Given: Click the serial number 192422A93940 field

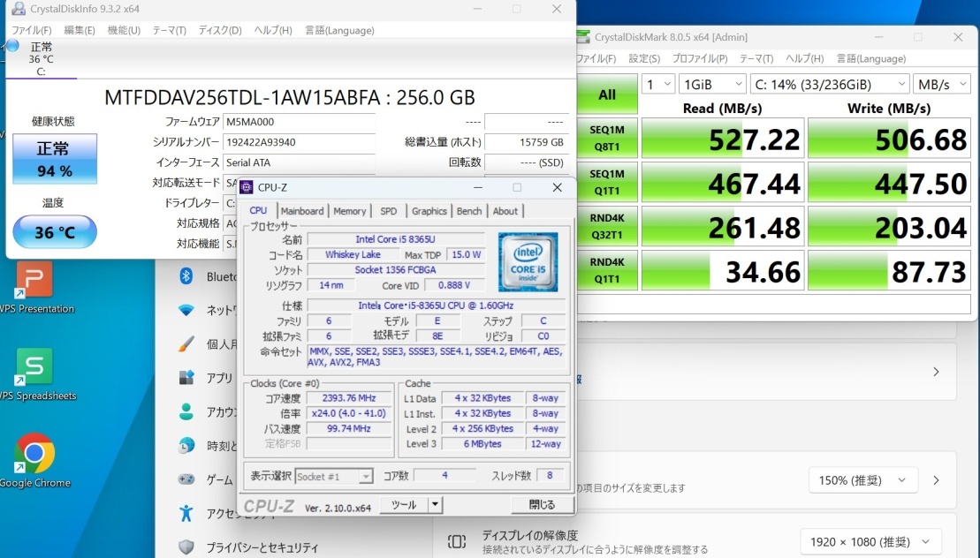Looking at the screenshot, I should (x=299, y=142).
